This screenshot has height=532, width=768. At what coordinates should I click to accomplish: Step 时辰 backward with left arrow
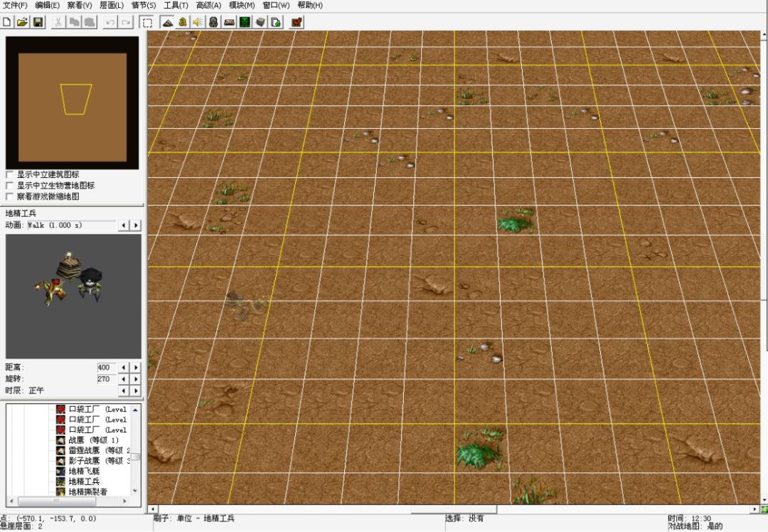124,391
